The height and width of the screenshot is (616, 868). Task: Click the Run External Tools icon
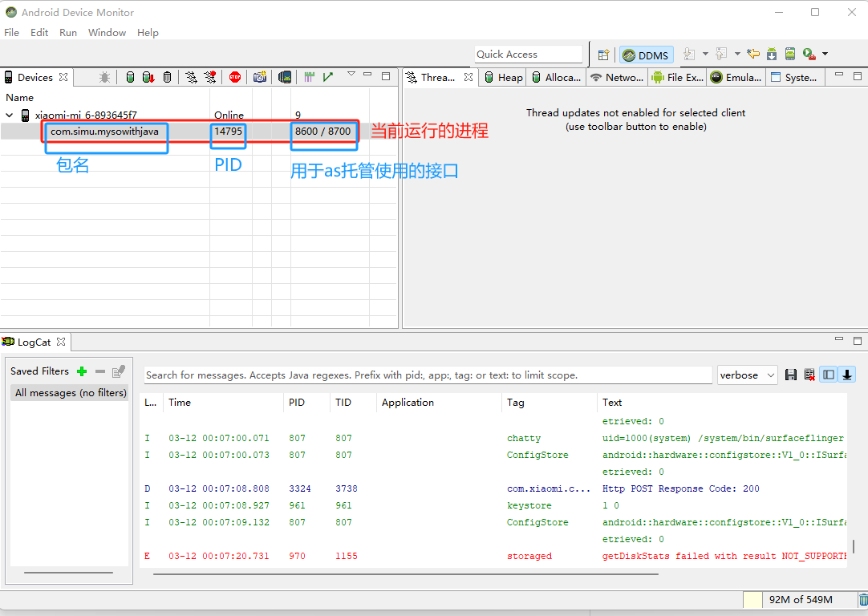pos(809,54)
